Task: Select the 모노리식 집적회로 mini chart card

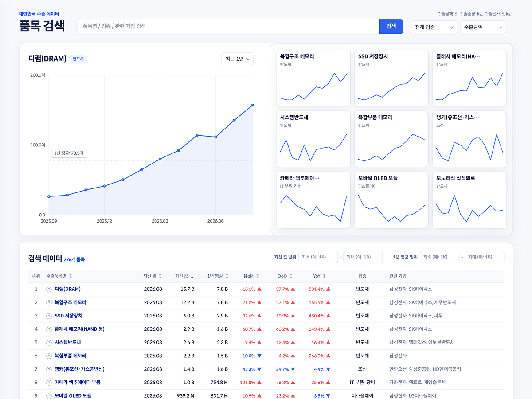Action: click(x=469, y=200)
